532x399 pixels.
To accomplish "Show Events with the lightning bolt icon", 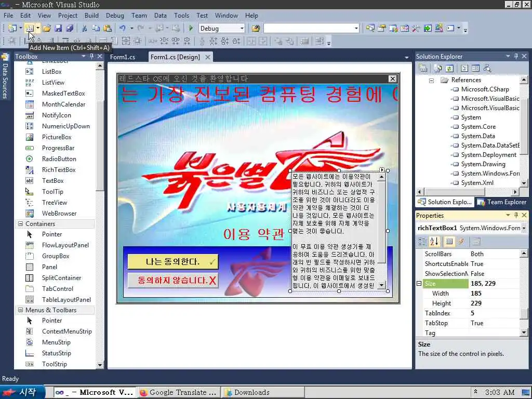I will point(461,242).
